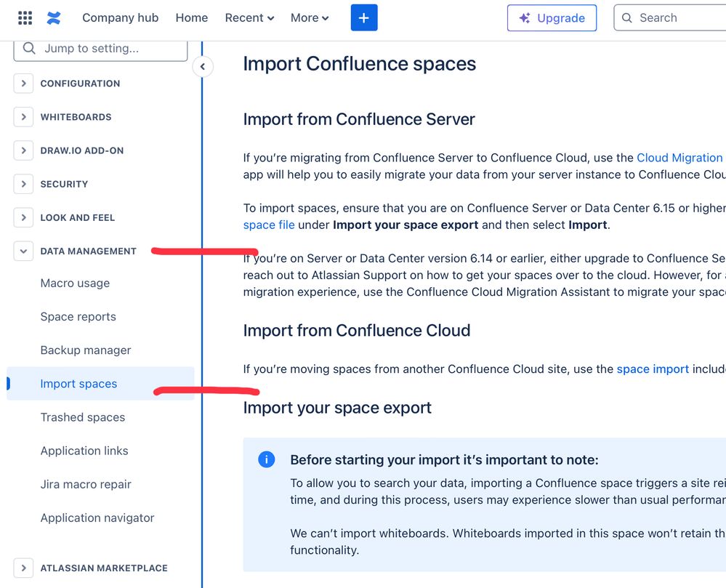
Task: Click the space import link
Action: pos(653,369)
